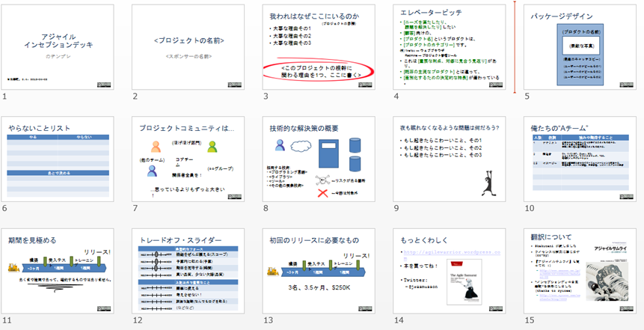This screenshot has width=644, height=330.
Task: Click the slide number 1 label
Action: pos(4,97)
